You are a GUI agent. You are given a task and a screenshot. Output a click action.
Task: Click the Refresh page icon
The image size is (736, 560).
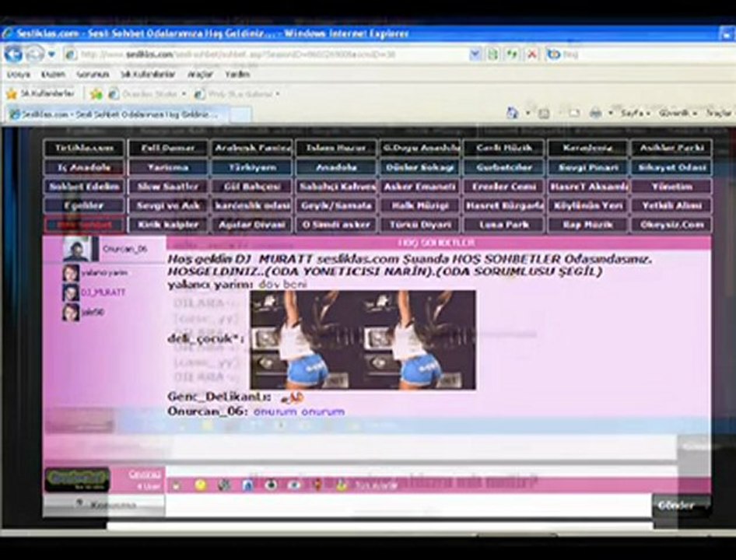(x=512, y=54)
